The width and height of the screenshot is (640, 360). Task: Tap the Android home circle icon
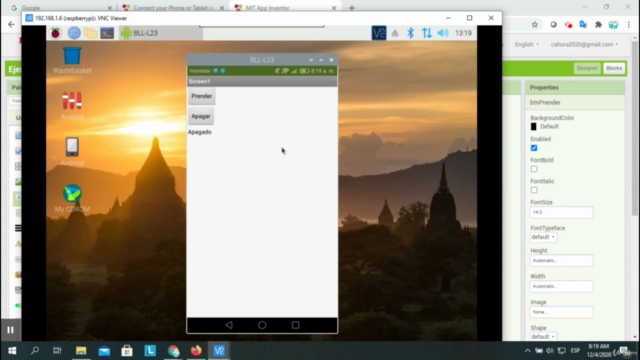coord(262,325)
